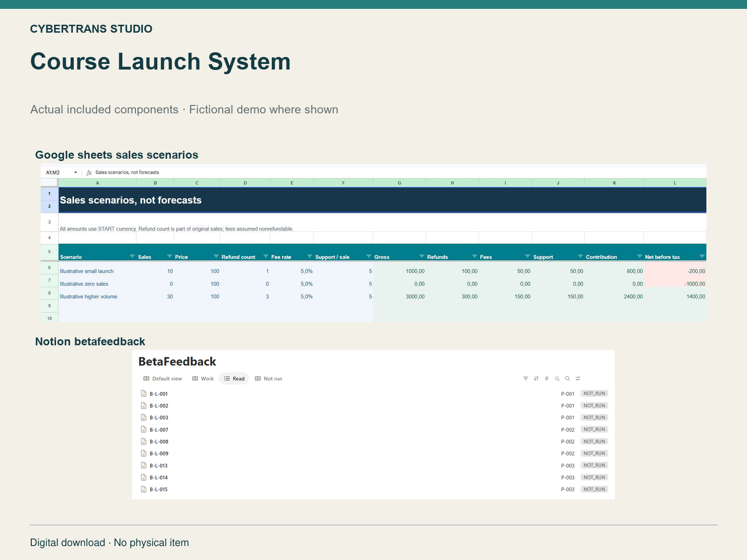Click P-003 value in B-L-013 row
747x560 pixels.
point(568,466)
